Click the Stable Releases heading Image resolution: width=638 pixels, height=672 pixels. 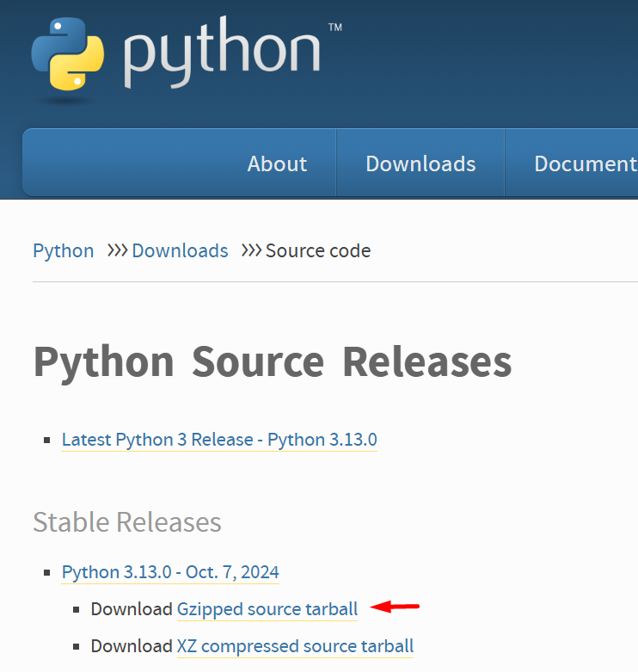point(127,522)
